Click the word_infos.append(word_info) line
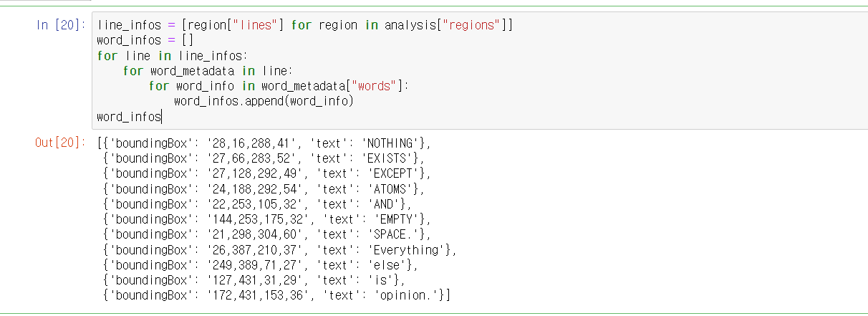868x316 pixels. [x=264, y=101]
